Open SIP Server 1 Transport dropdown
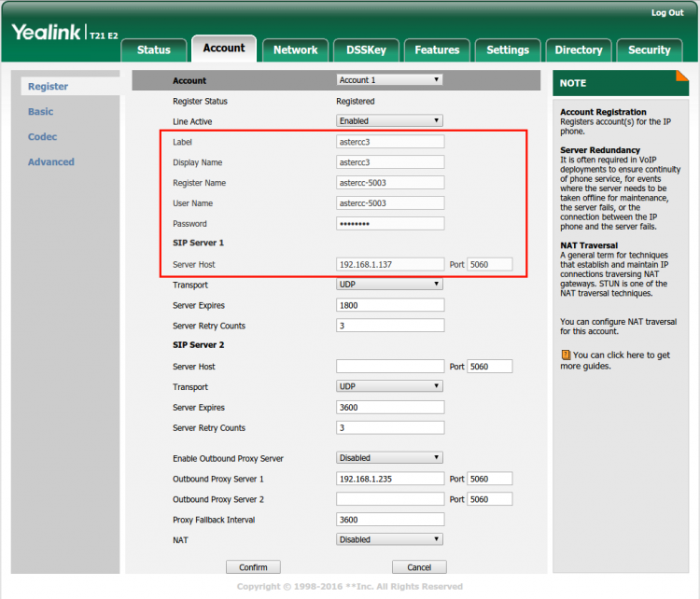Screen dimensions: 700x599 (389, 285)
